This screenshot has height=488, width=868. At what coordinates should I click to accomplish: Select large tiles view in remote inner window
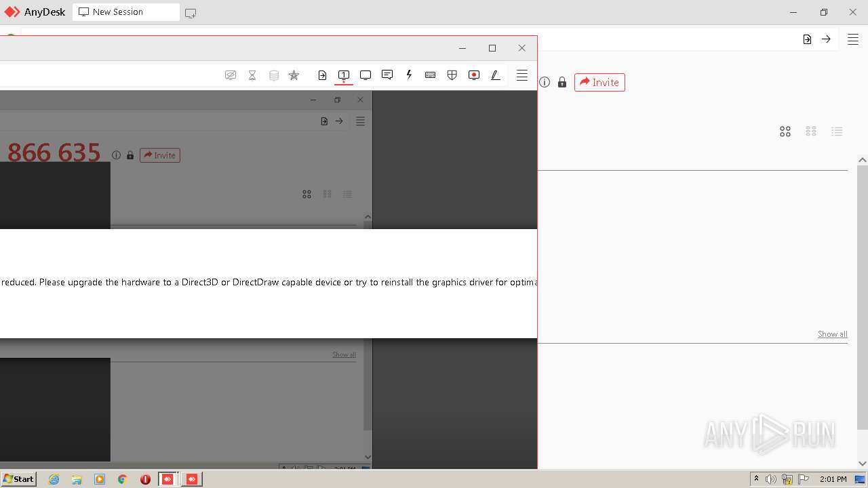click(307, 194)
